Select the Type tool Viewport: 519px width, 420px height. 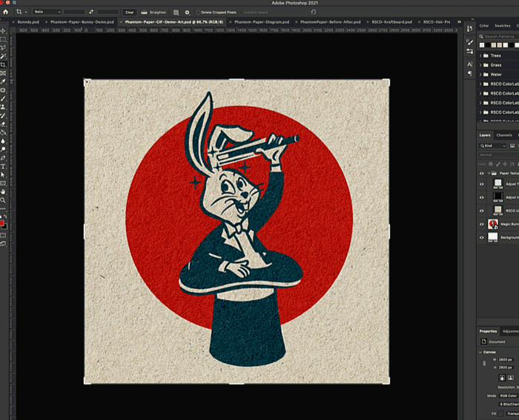[x=4, y=166]
